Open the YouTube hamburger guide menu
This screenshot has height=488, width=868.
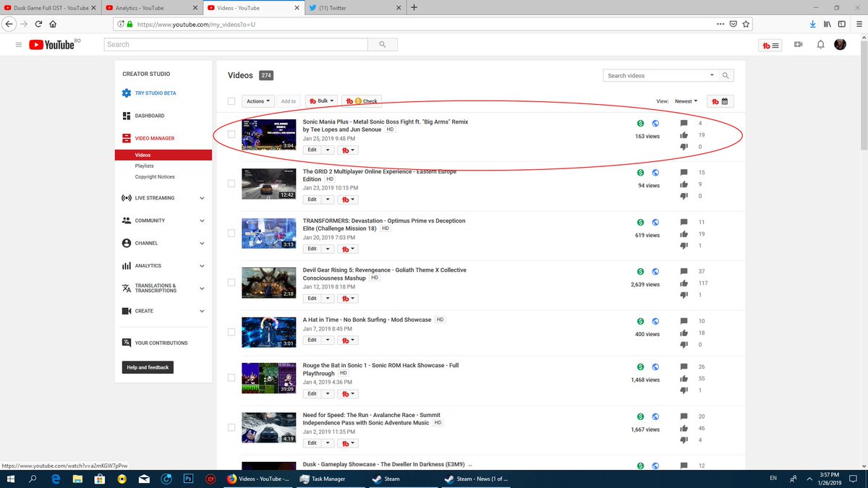19,45
